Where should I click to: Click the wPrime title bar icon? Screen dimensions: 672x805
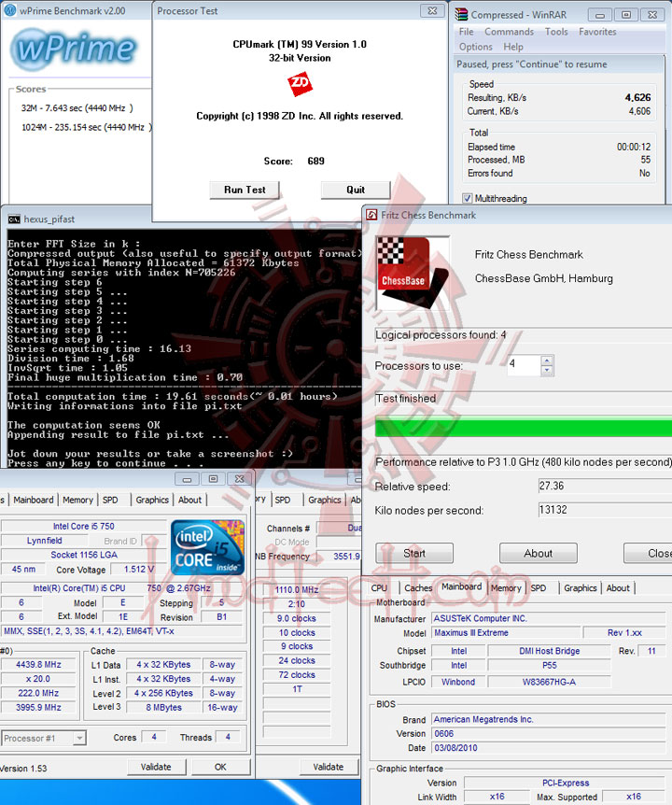9,10
